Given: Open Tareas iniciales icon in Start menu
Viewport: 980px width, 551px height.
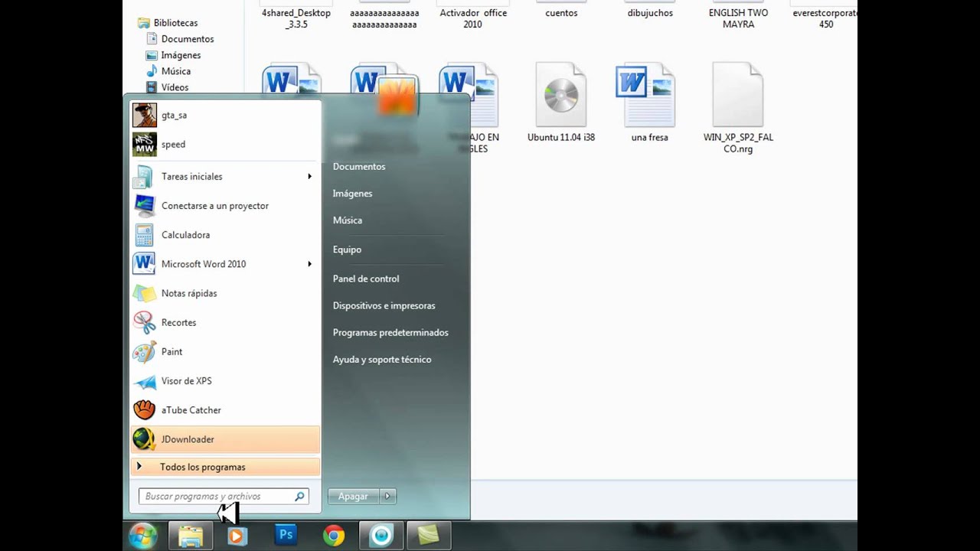Looking at the screenshot, I should pyautogui.click(x=144, y=177).
